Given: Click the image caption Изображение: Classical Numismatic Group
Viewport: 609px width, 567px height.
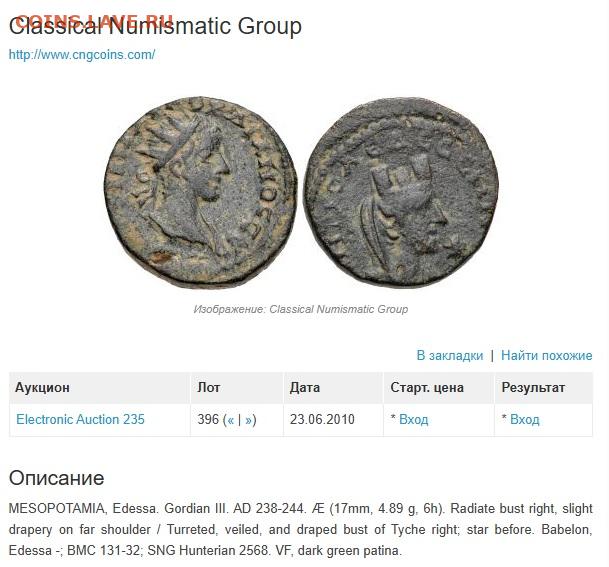Looking at the screenshot, I should [x=301, y=309].
